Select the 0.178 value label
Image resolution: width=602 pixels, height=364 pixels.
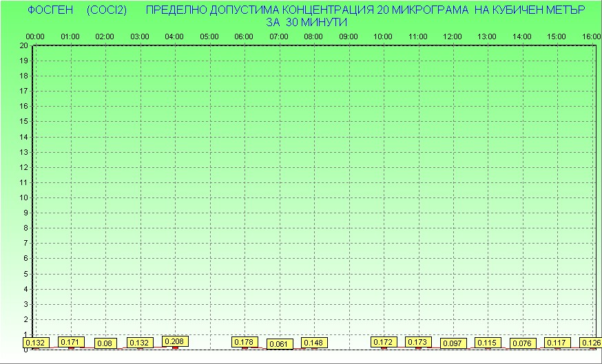(245, 342)
